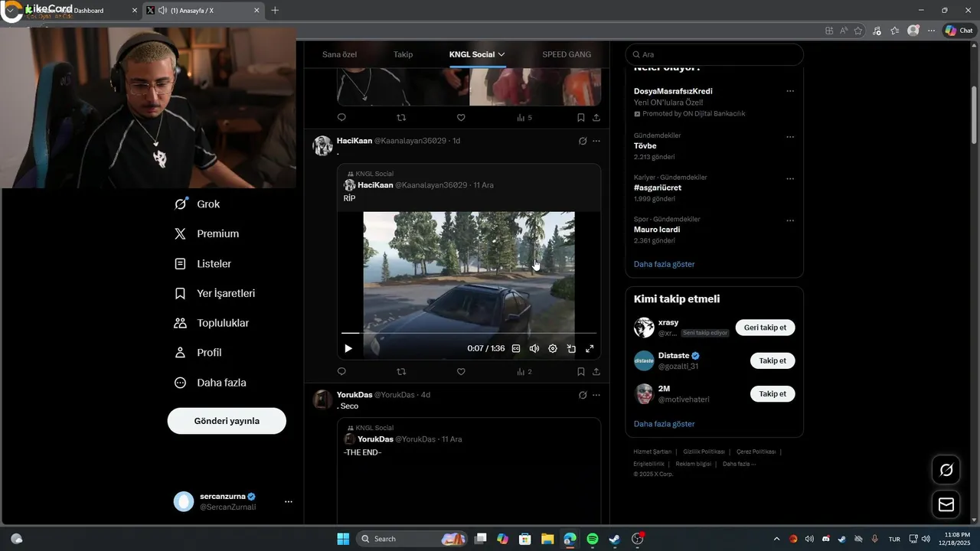This screenshot has height=551, width=980.
Task: Mute the Anasayfa / X browser tab audio
Action: pyautogui.click(x=162, y=10)
